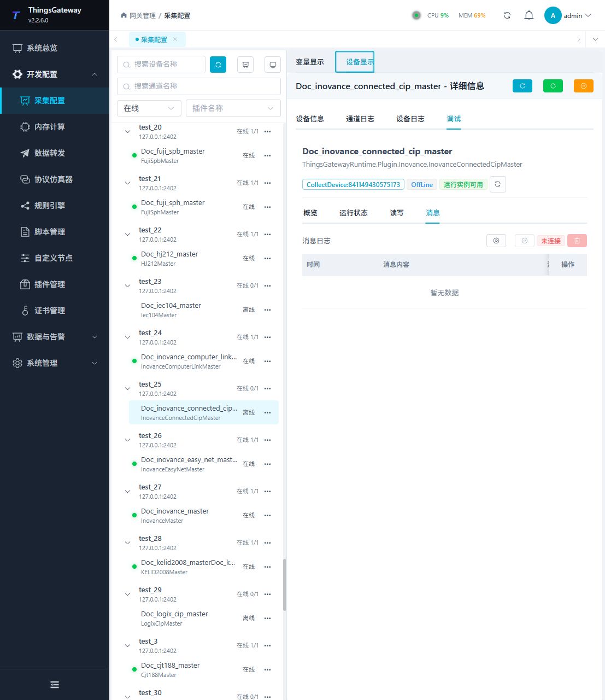Image resolution: width=605 pixels, height=700 pixels.
Task: Collapse sidebar with the bottom menu icon
Action: click(55, 685)
